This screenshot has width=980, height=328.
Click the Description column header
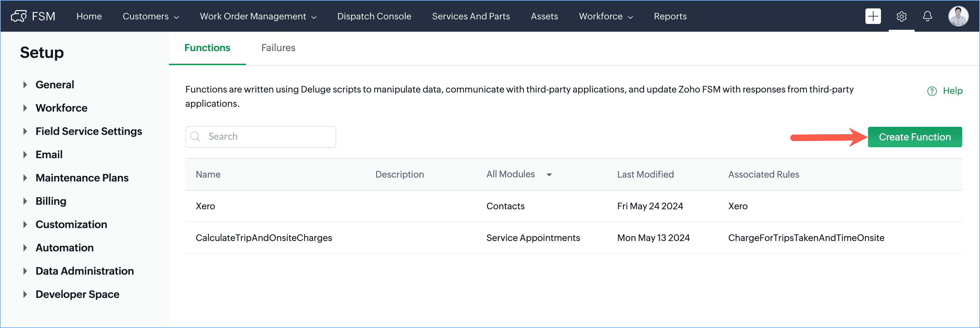(399, 174)
